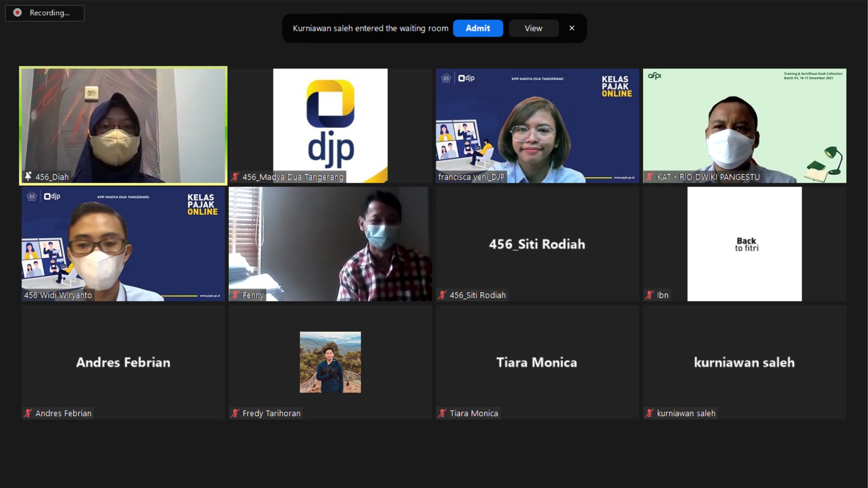Click kurniawan saleh's muted microphone icon
Screen dimensions: 868x488
[x=649, y=413]
